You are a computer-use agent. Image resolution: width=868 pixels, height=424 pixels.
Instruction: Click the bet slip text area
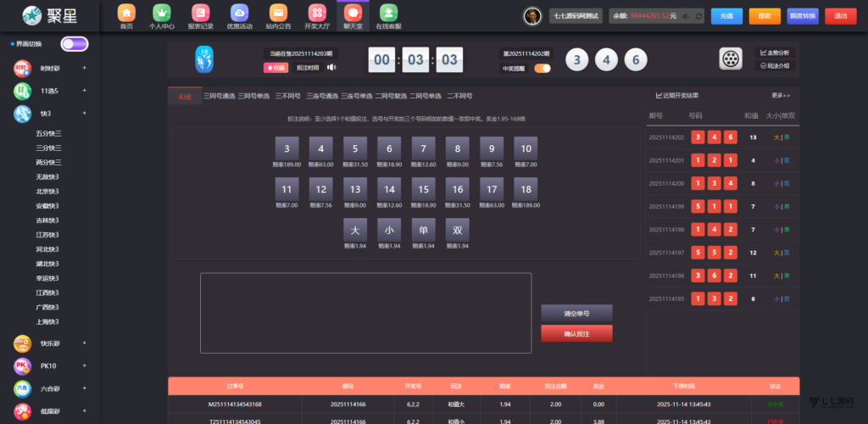(x=366, y=313)
